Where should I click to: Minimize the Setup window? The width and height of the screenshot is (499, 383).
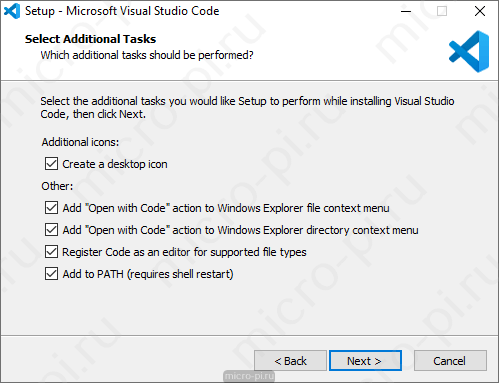click(x=406, y=11)
